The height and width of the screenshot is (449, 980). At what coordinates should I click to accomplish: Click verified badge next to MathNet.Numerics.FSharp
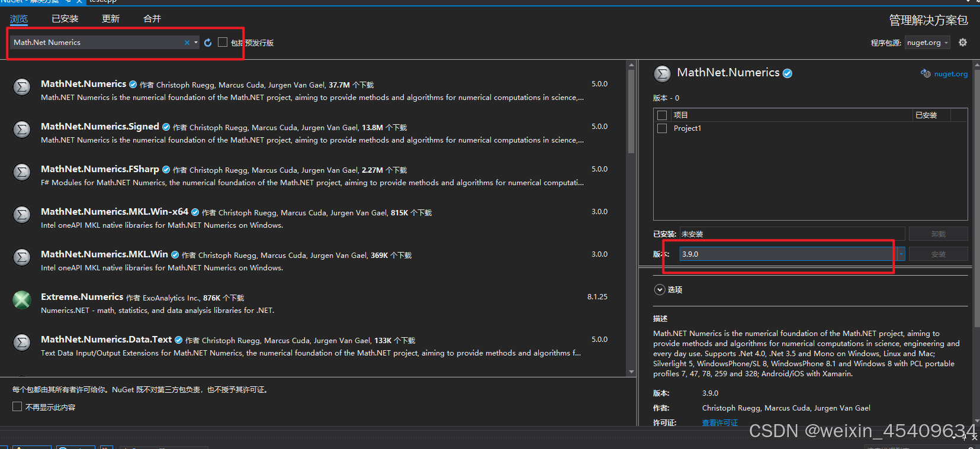coord(166,170)
